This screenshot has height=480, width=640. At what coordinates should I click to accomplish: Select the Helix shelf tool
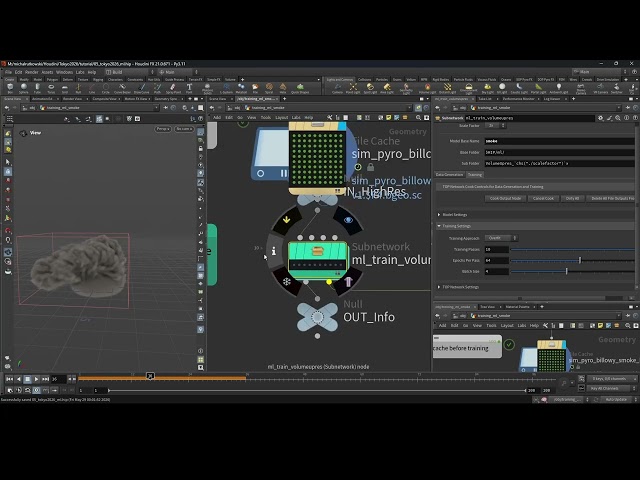[283, 88]
